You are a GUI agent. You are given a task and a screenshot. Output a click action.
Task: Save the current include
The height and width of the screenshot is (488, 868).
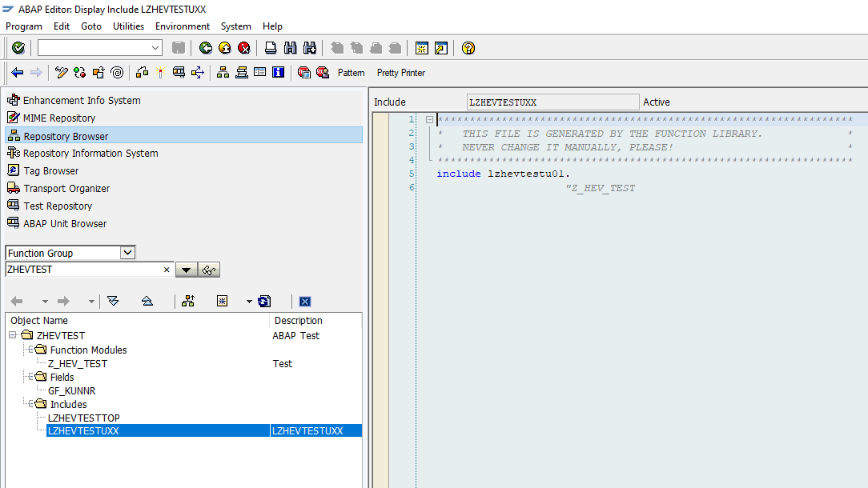[178, 47]
